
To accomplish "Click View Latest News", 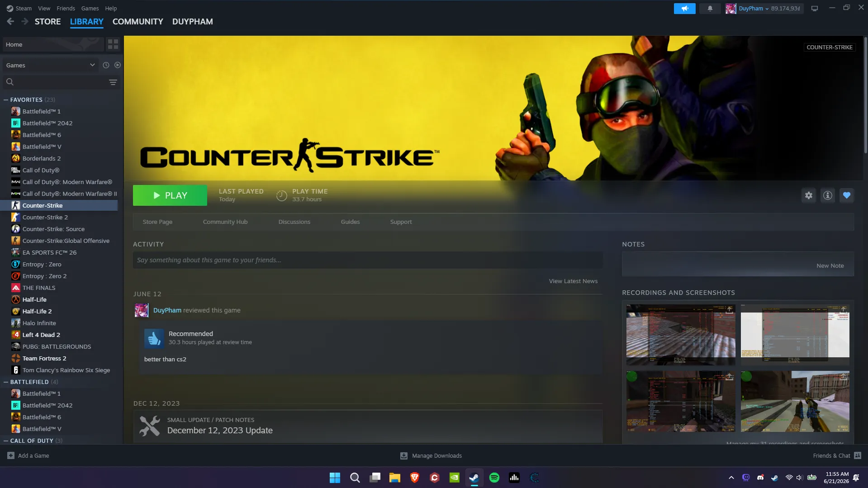I will [573, 281].
